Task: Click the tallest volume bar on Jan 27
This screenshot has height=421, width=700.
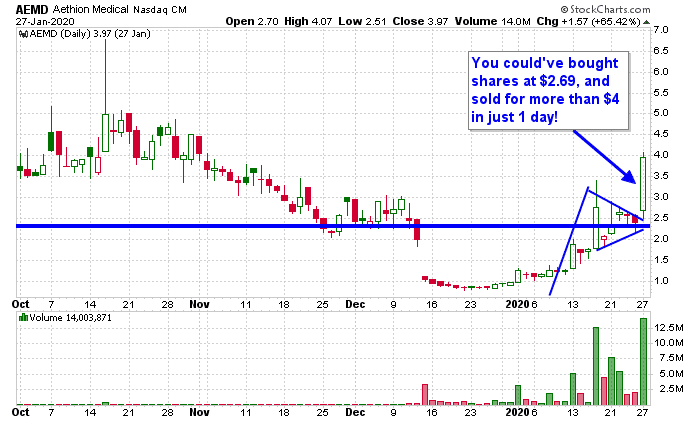Action: pyautogui.click(x=643, y=361)
